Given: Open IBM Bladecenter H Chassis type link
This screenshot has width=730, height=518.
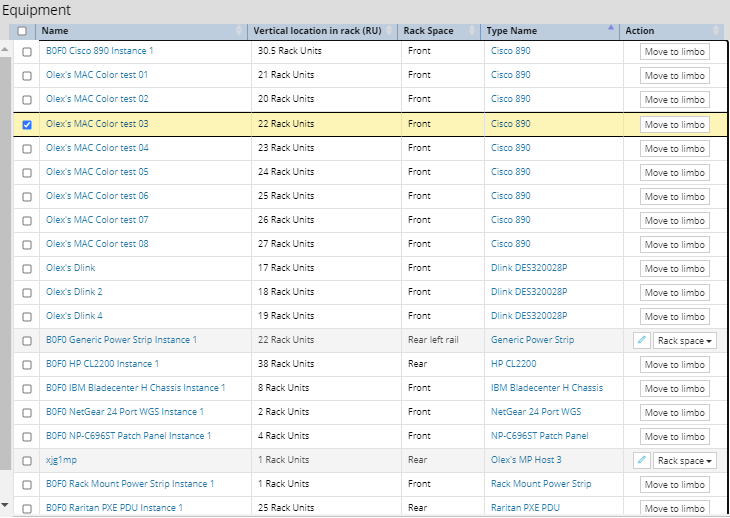Looking at the screenshot, I should click(547, 388).
